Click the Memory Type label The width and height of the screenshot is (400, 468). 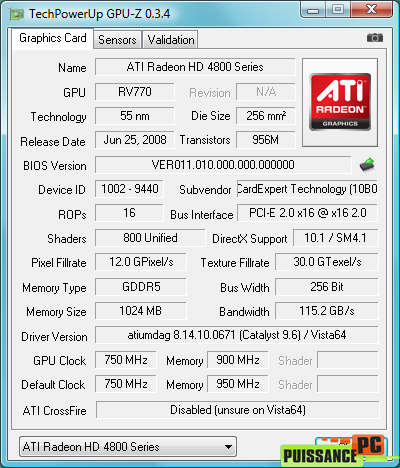click(54, 288)
